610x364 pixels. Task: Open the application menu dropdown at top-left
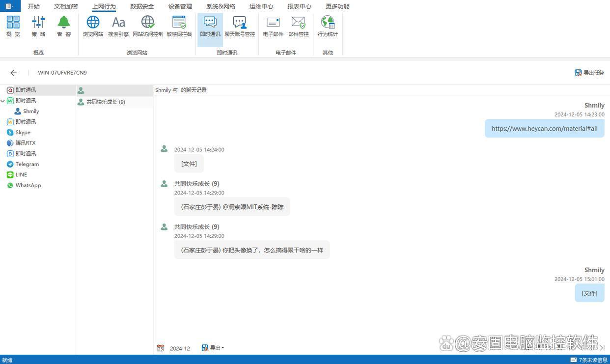(x=10, y=6)
